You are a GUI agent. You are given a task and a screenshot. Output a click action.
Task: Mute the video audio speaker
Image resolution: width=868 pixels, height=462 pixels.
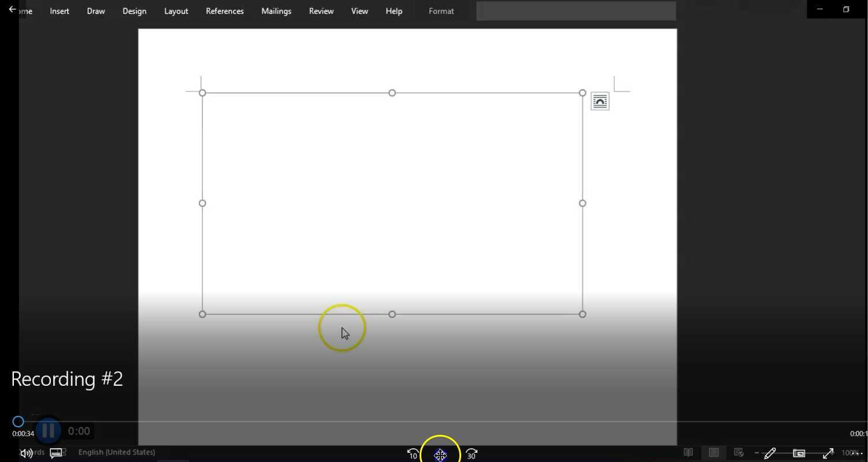[x=25, y=452]
